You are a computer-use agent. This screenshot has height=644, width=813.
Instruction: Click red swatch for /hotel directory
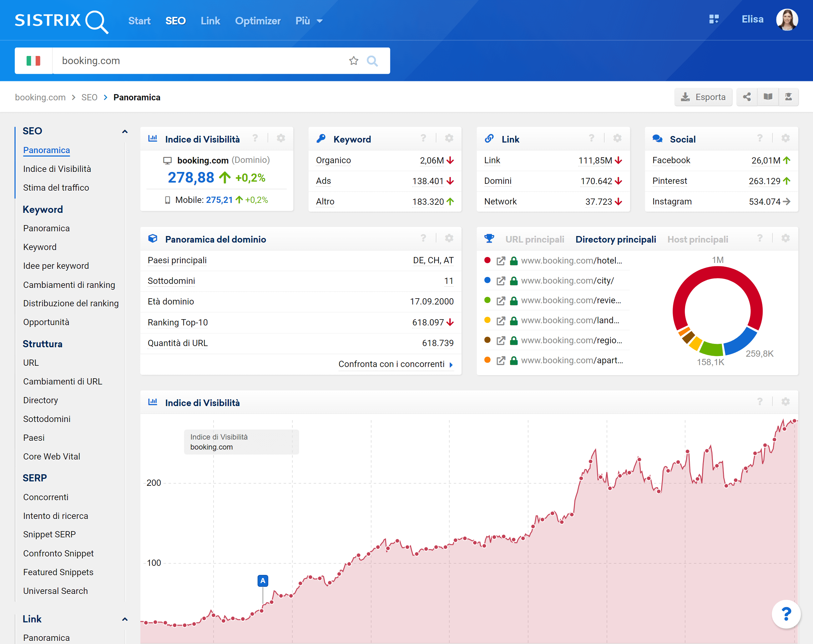[487, 260]
